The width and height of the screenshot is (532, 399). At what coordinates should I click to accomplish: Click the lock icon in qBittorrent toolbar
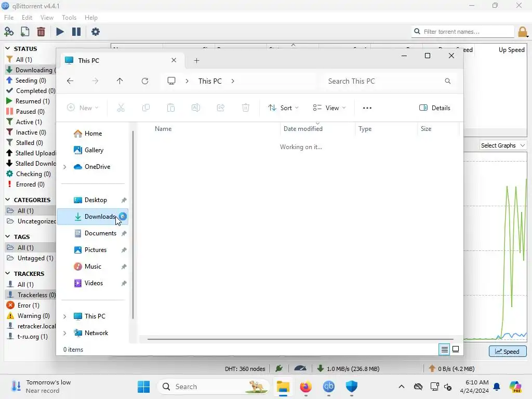click(523, 32)
